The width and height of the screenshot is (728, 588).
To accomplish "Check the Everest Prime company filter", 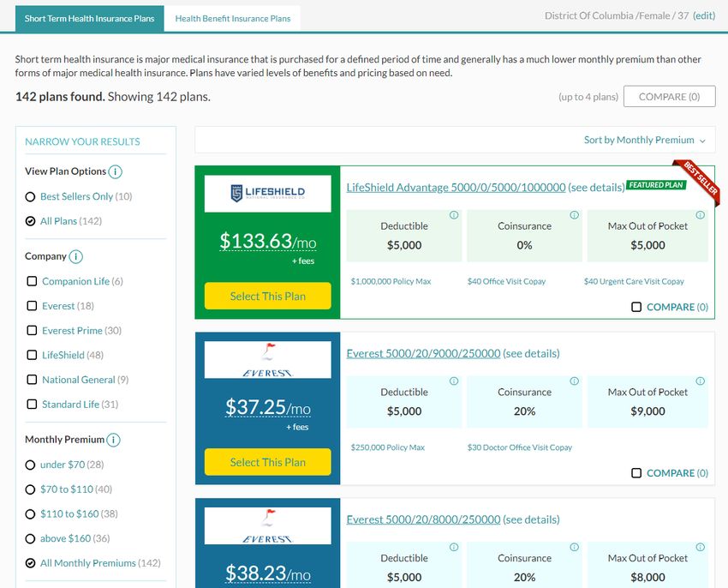I will pos(32,331).
